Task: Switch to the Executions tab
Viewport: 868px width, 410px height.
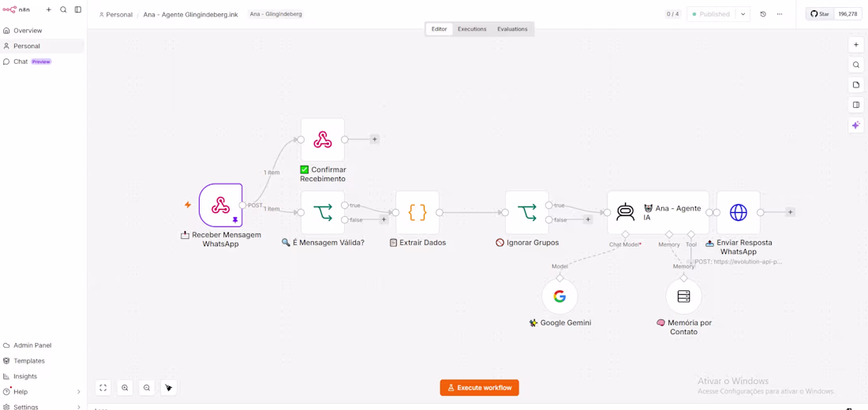Action: tap(472, 28)
